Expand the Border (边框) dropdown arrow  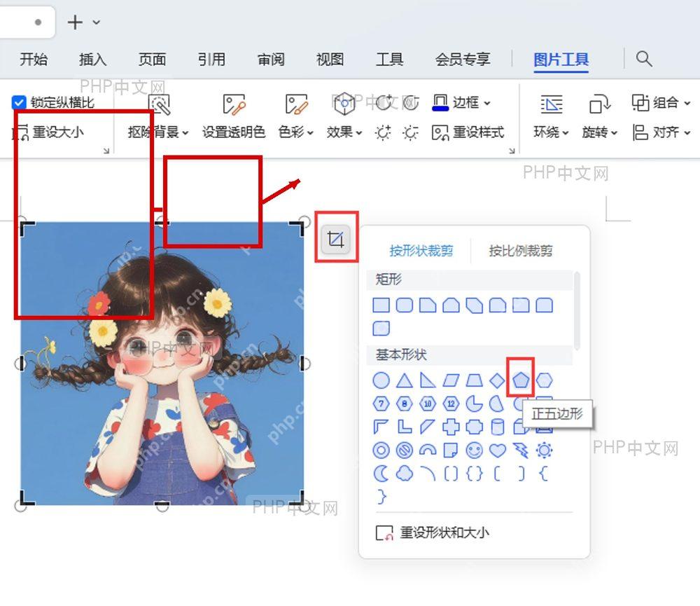(487, 103)
